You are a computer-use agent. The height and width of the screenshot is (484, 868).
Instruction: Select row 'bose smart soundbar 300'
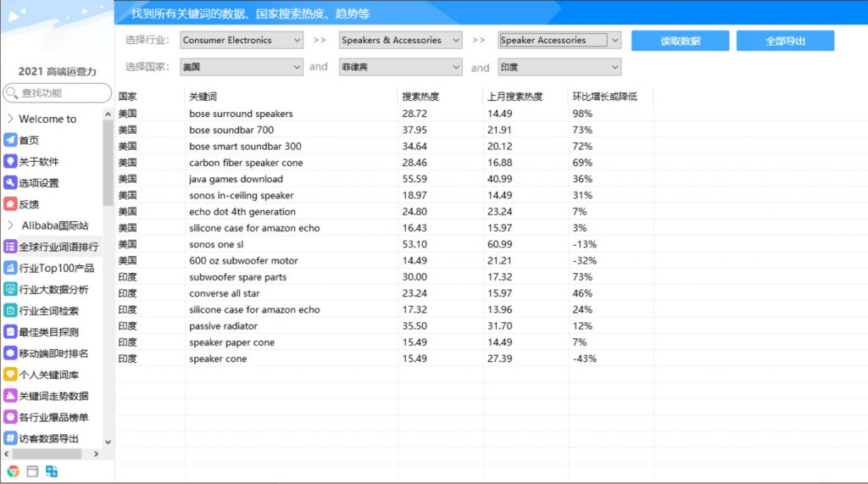385,146
